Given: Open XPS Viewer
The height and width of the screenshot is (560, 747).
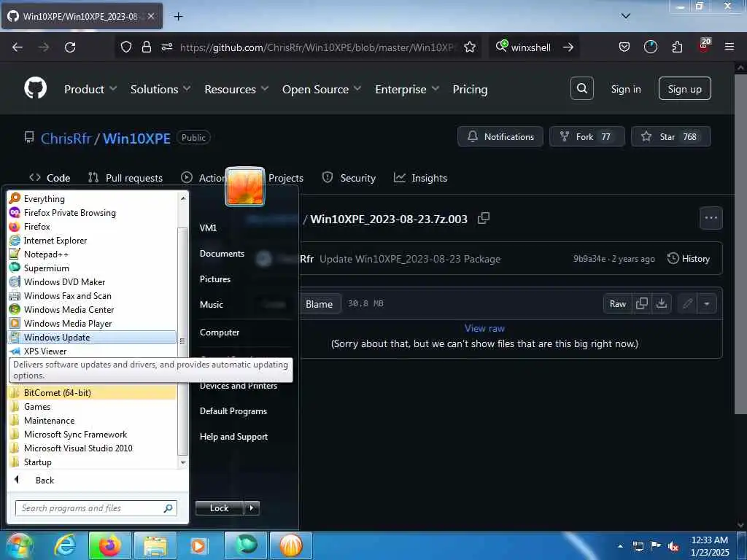Looking at the screenshot, I should (44, 351).
